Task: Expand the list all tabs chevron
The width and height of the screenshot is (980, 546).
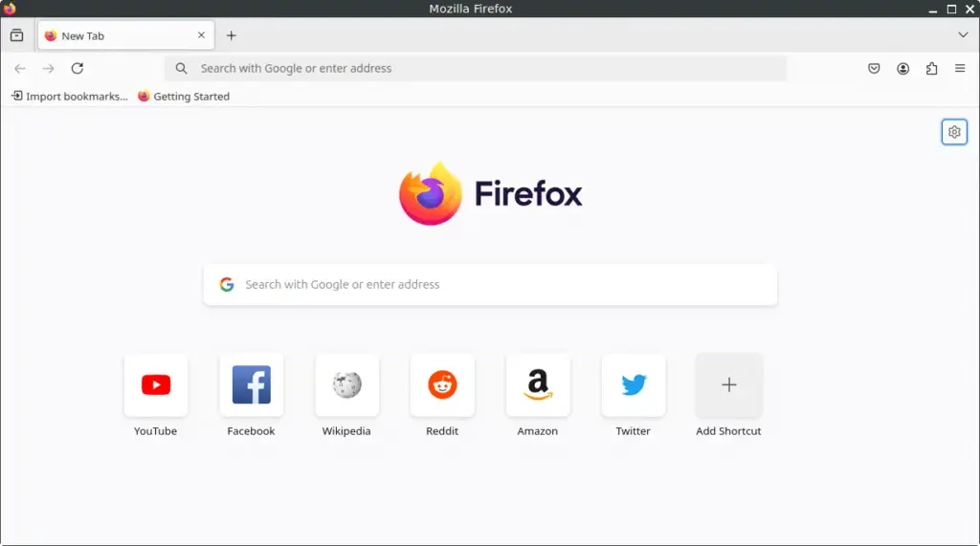Action: 963,35
